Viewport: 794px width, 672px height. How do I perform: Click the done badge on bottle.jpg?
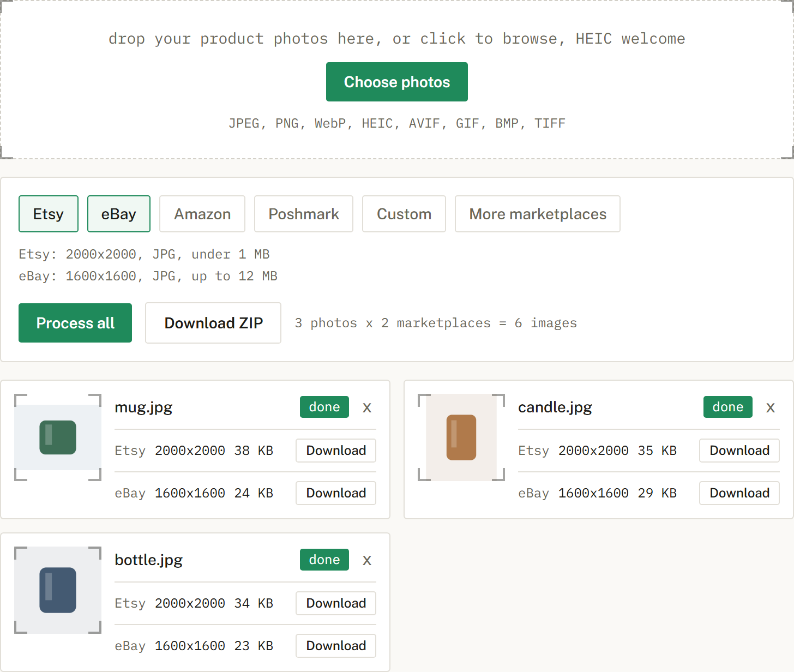click(324, 560)
